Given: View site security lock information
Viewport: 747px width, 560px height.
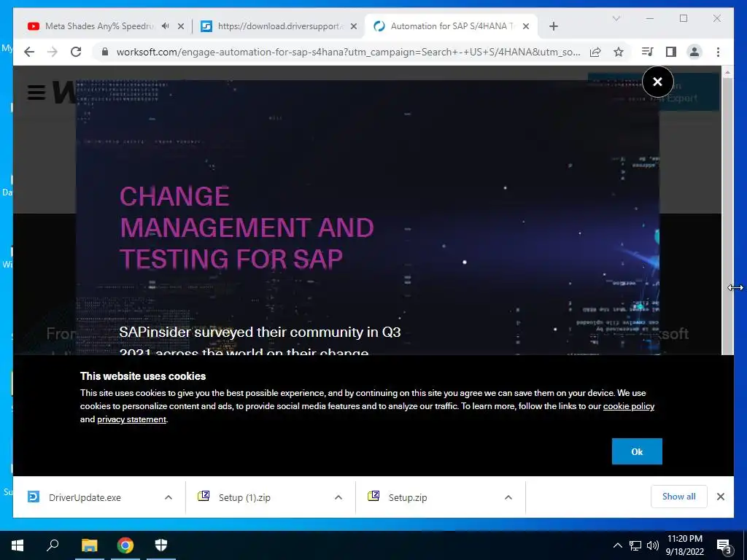Looking at the screenshot, I should click(105, 52).
